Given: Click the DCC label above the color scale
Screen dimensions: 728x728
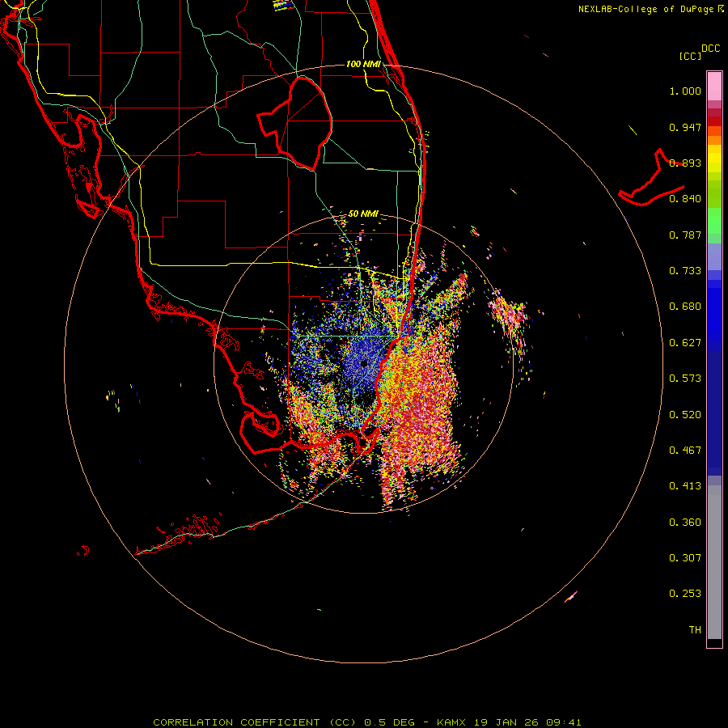Looking at the screenshot, I should (711, 49).
